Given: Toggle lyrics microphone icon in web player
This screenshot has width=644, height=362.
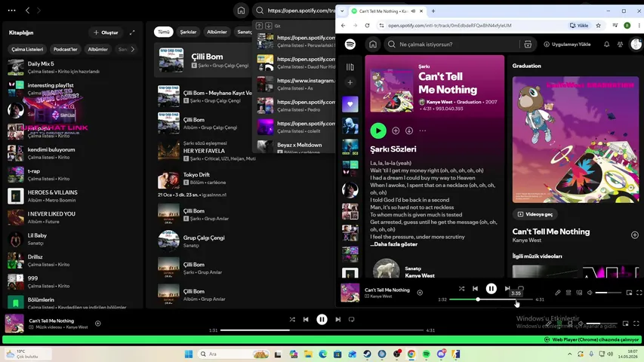Looking at the screenshot, I should click(x=557, y=293).
